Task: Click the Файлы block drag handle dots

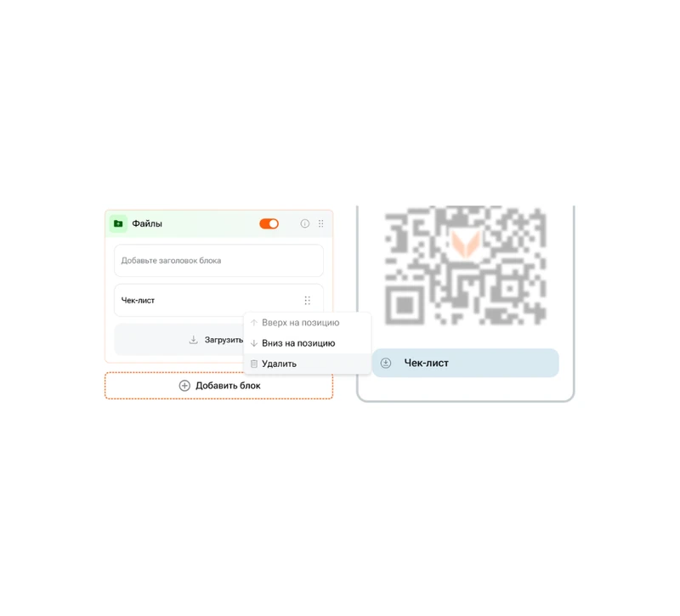Action: [321, 223]
